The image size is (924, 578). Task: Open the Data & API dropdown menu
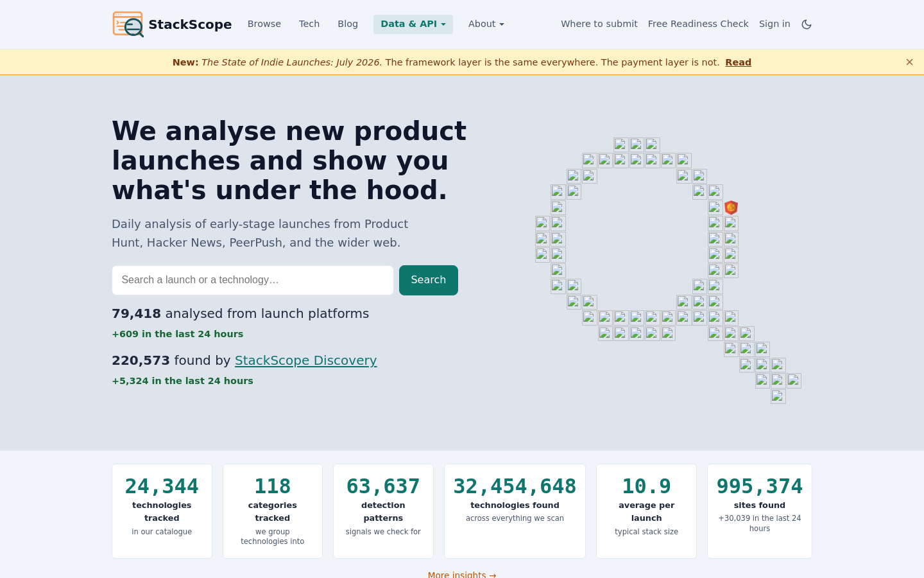pyautogui.click(x=413, y=24)
